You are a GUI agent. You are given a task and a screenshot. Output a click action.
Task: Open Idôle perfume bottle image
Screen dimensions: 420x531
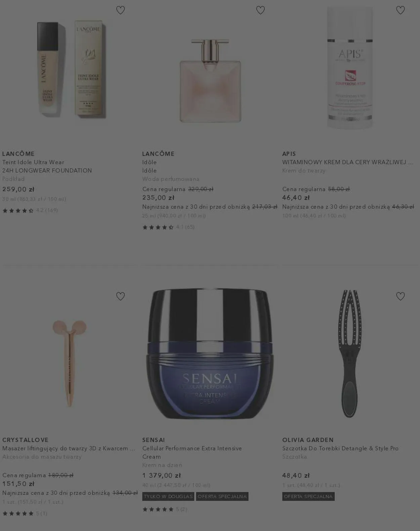210,81
